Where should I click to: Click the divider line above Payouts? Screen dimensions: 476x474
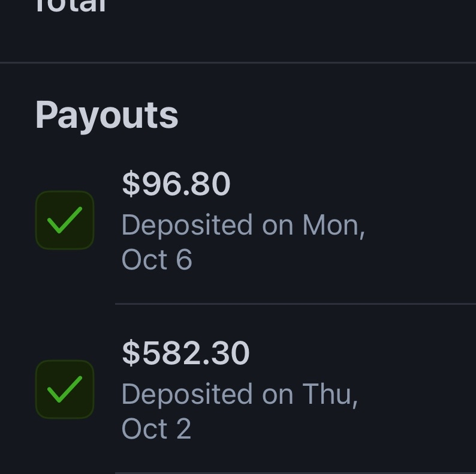(x=238, y=62)
